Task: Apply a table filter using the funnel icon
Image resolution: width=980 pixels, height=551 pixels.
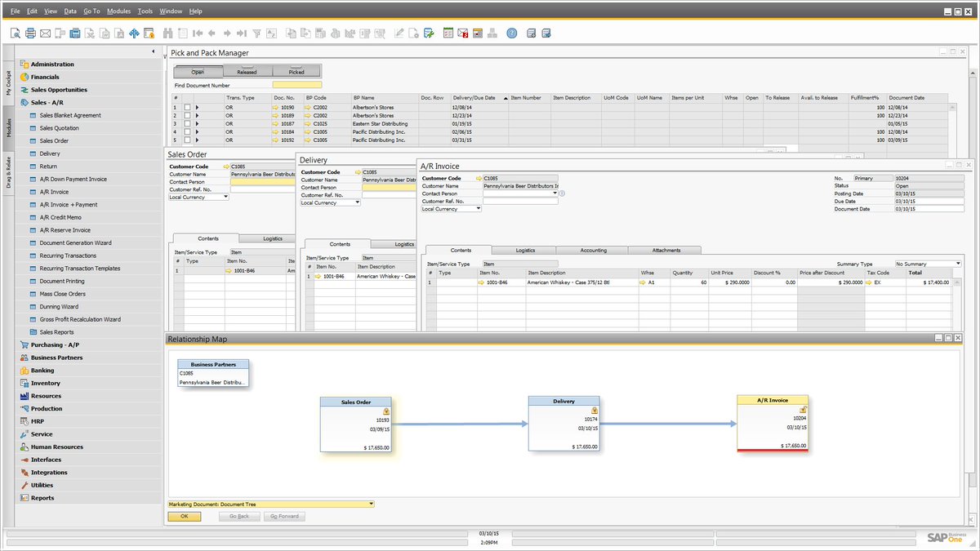Action: click(x=257, y=33)
